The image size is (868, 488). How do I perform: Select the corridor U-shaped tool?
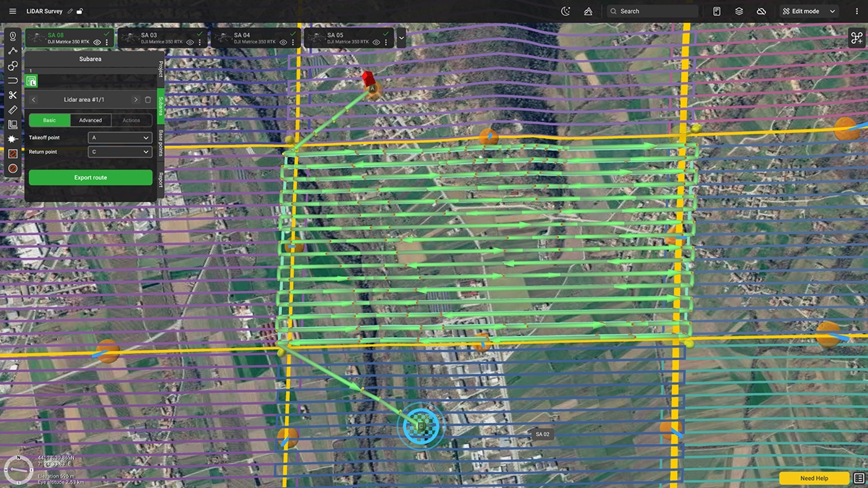[12, 80]
